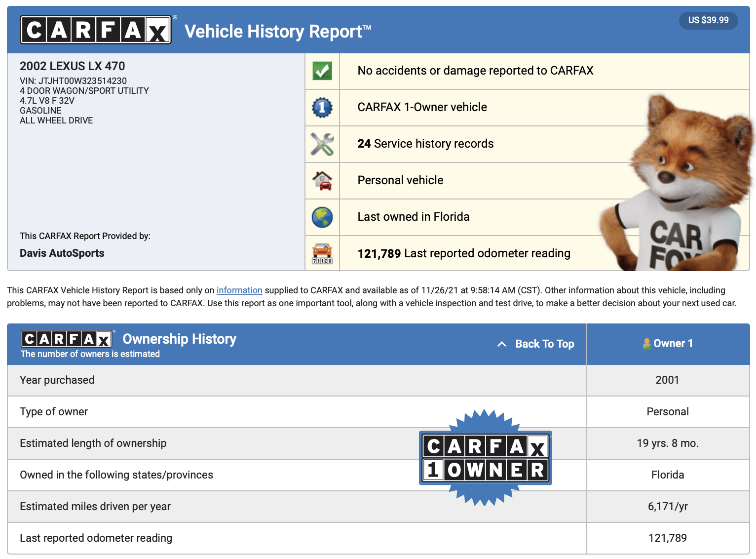The image size is (756, 559).
Task: Select the 121,789 Last reported odometer reading text
Action: [x=464, y=253]
